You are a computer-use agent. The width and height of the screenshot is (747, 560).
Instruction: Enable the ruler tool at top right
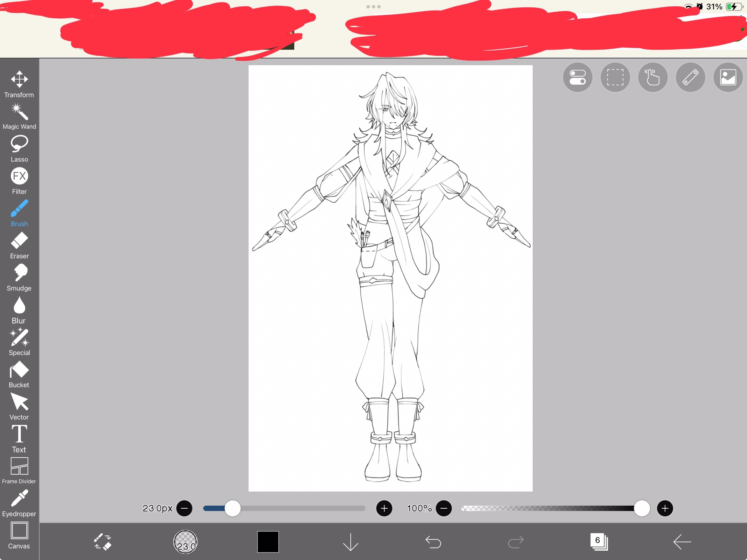point(690,77)
